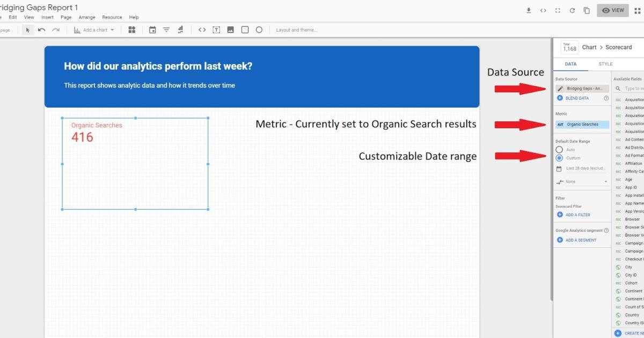Expand the comparison date range None dropdown
The image size is (644, 338).
582,182
